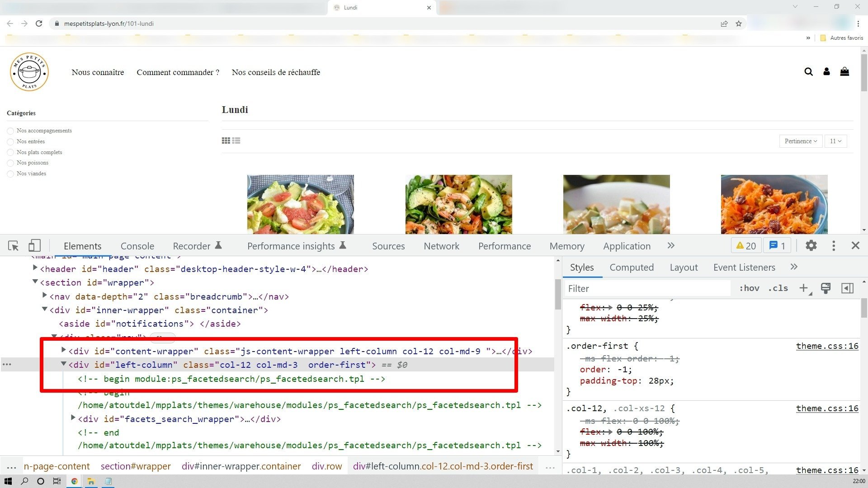Toggle the computed styles sidebar icon
This screenshot has width=868, height=488.
pyautogui.click(x=847, y=288)
